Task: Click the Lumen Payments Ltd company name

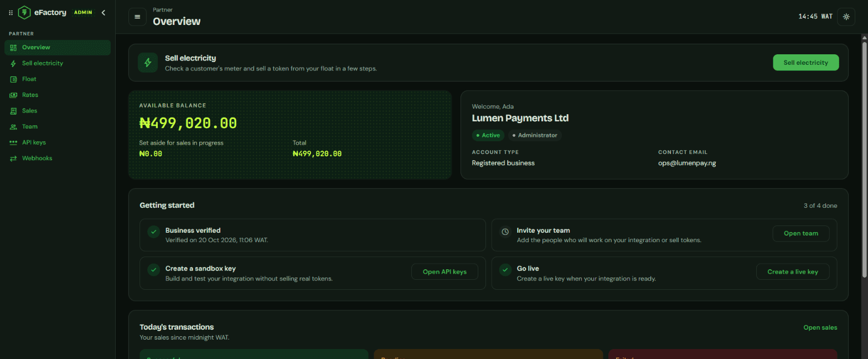Action: (520, 118)
